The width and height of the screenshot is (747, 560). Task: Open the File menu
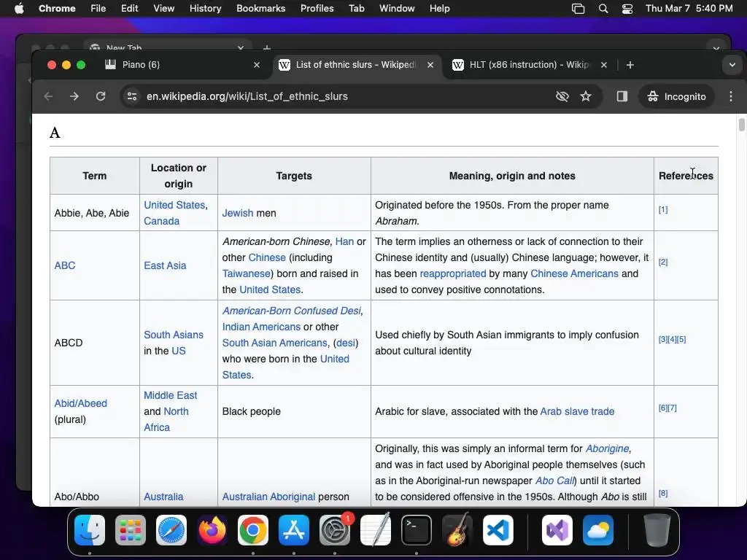[98, 8]
